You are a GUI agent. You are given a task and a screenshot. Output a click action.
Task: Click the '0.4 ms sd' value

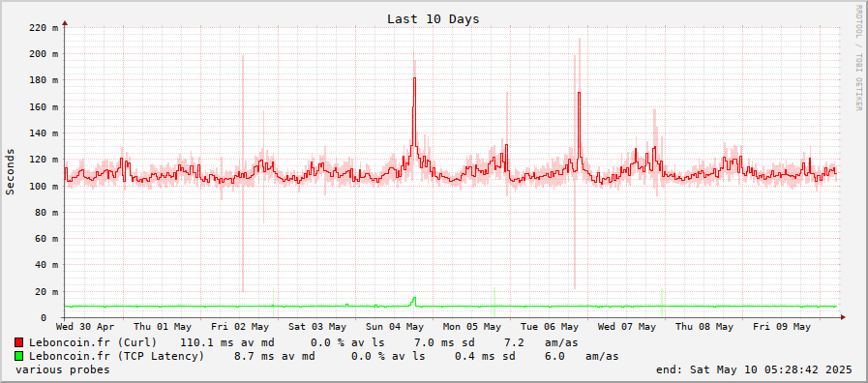point(485,356)
